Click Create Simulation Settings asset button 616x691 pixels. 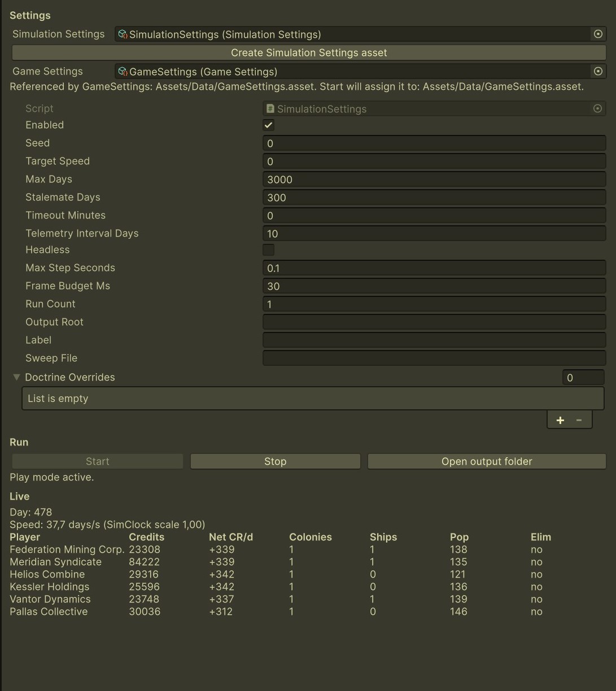tap(309, 53)
